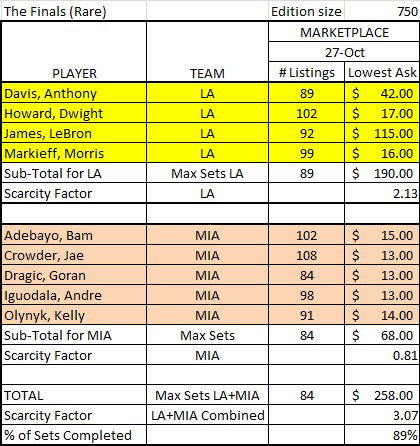Click the Lowest Ask column header
Image resolution: width=420 pixels, height=446 pixels.
click(x=382, y=72)
